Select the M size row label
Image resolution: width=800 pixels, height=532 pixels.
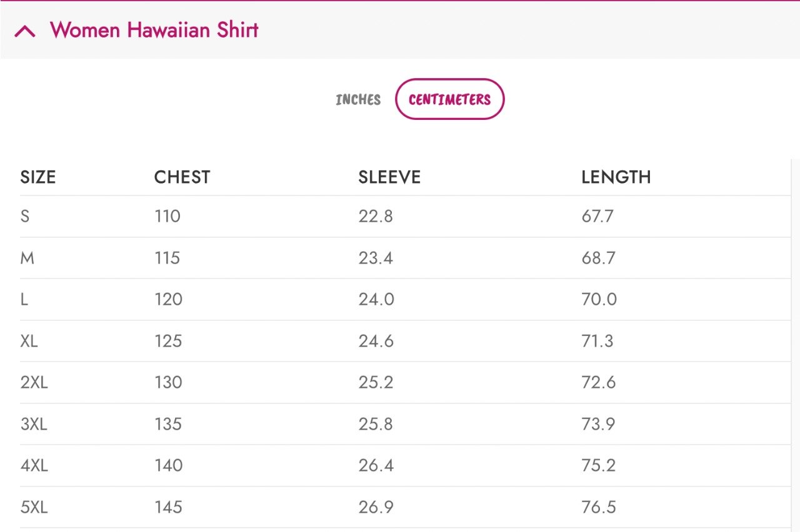click(27, 258)
